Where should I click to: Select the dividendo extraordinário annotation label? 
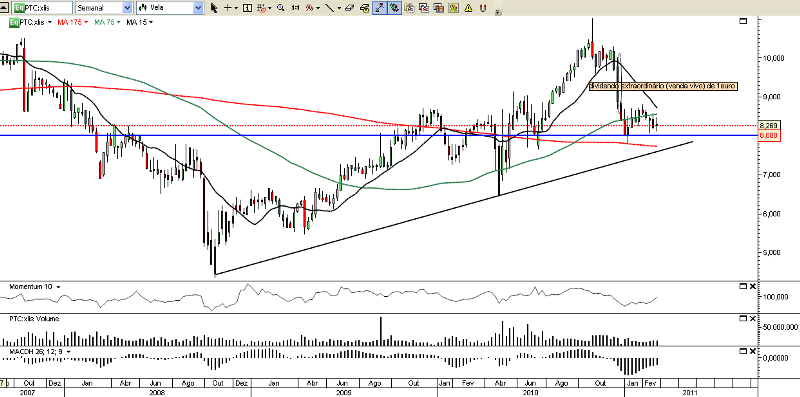pyautogui.click(x=663, y=87)
